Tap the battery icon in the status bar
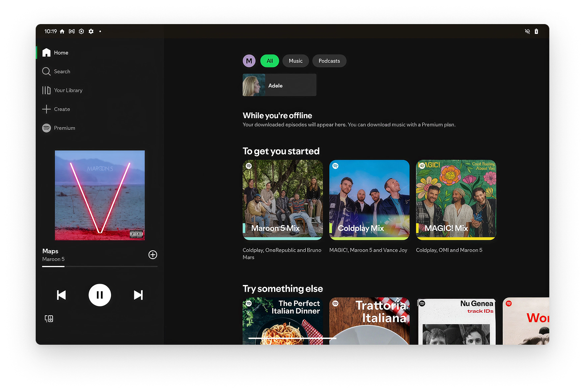 pos(536,32)
